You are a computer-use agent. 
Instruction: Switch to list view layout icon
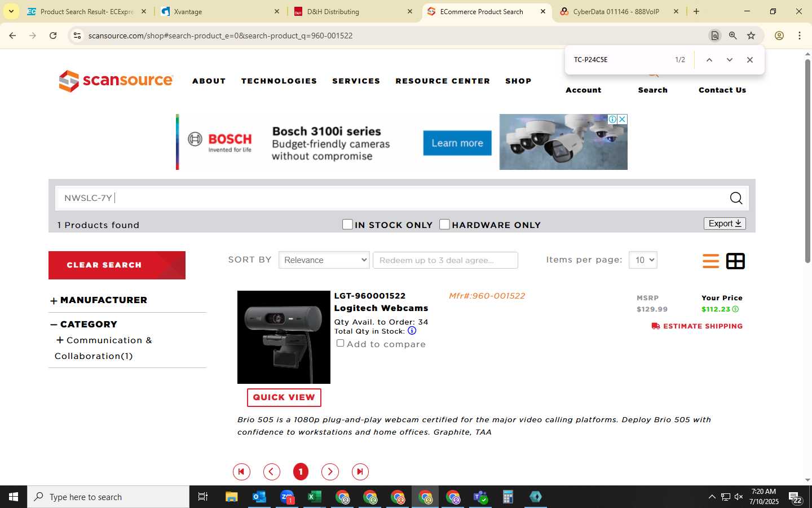[710, 261]
